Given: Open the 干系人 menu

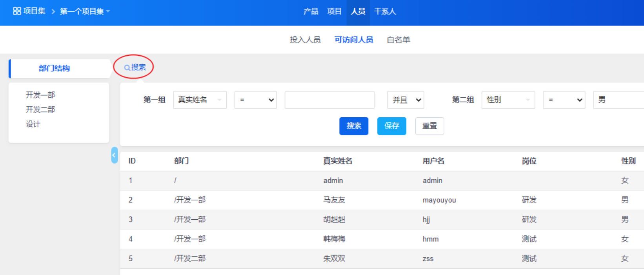Looking at the screenshot, I should click(385, 11).
